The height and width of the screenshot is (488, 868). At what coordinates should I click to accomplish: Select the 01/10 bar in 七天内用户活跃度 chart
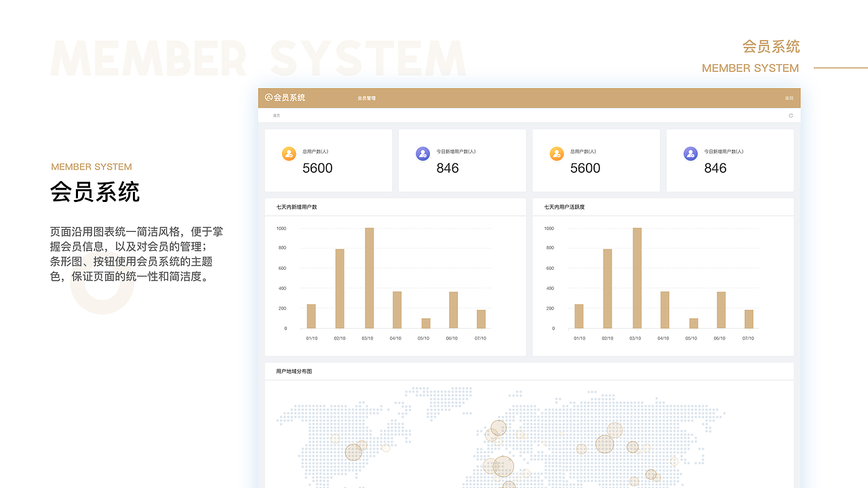[579, 317]
